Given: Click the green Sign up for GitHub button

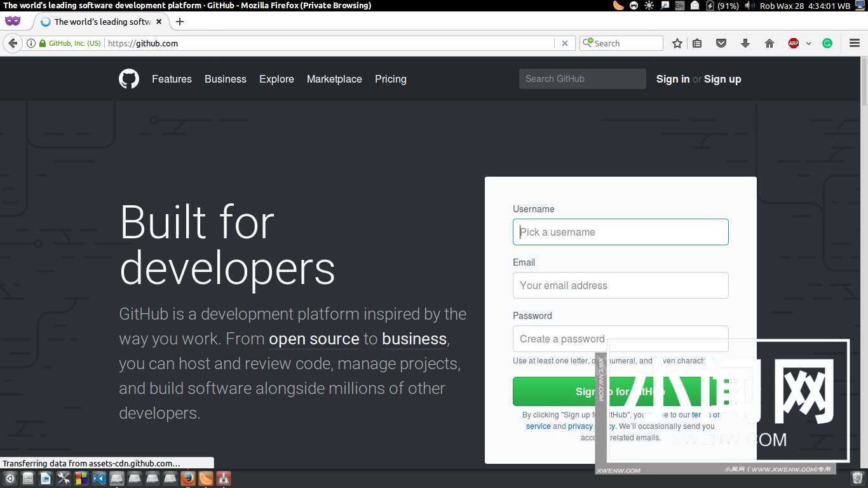Looking at the screenshot, I should (x=621, y=391).
